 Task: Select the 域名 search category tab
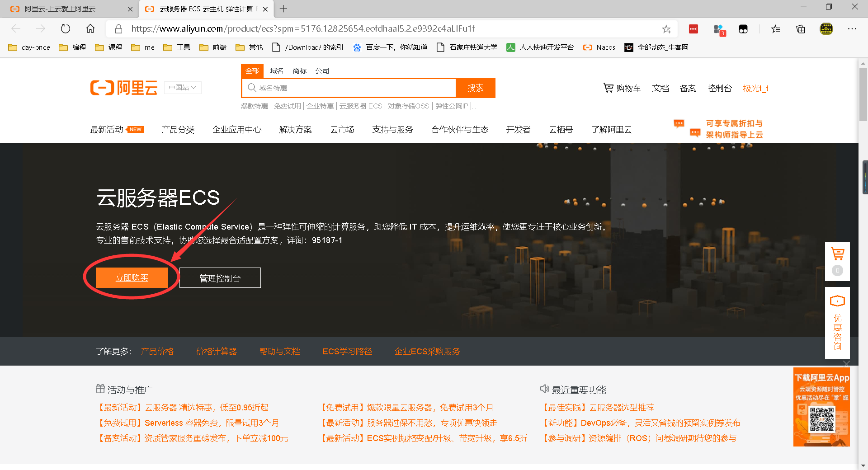click(x=277, y=70)
